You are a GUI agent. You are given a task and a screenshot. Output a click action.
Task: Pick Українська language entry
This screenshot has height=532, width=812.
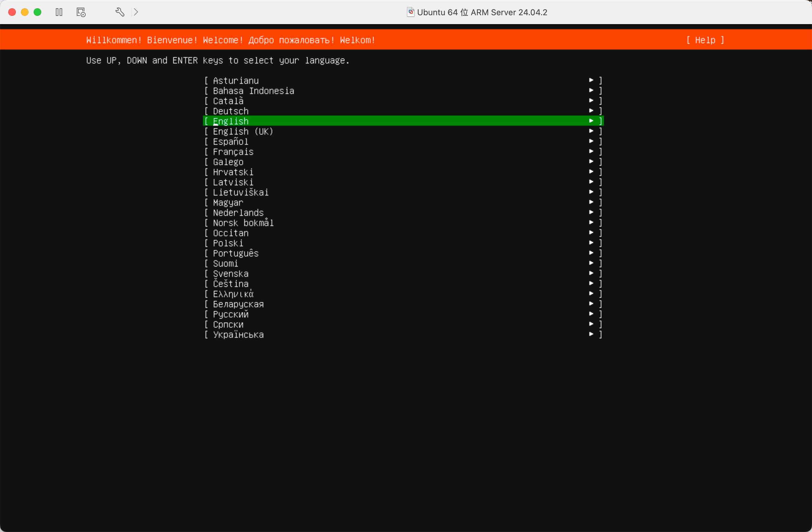403,335
